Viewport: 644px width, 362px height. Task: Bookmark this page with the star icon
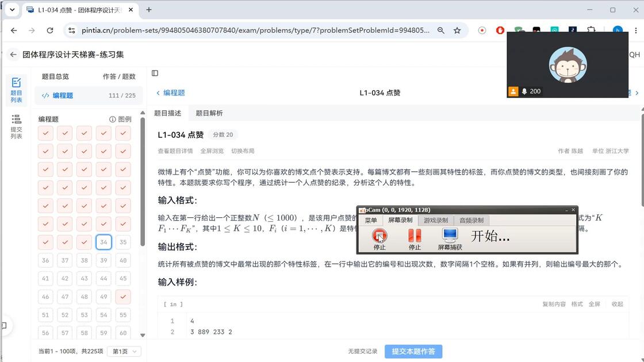[457, 30]
